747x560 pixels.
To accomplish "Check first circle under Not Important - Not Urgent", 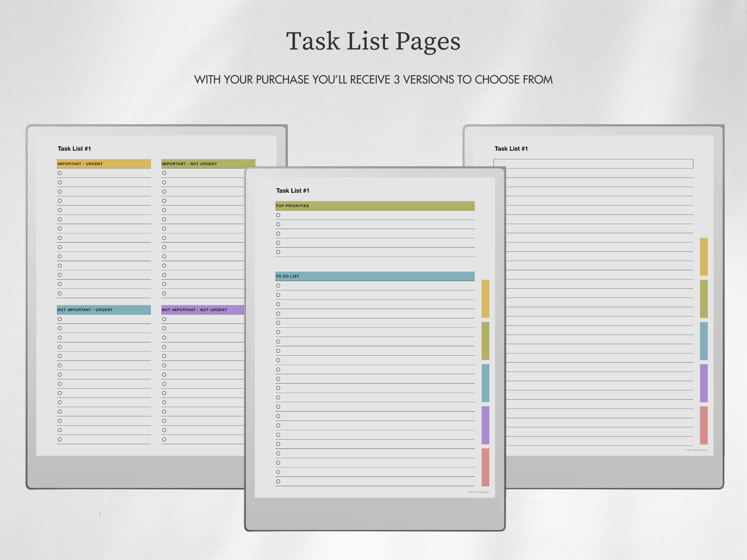I will click(x=164, y=319).
